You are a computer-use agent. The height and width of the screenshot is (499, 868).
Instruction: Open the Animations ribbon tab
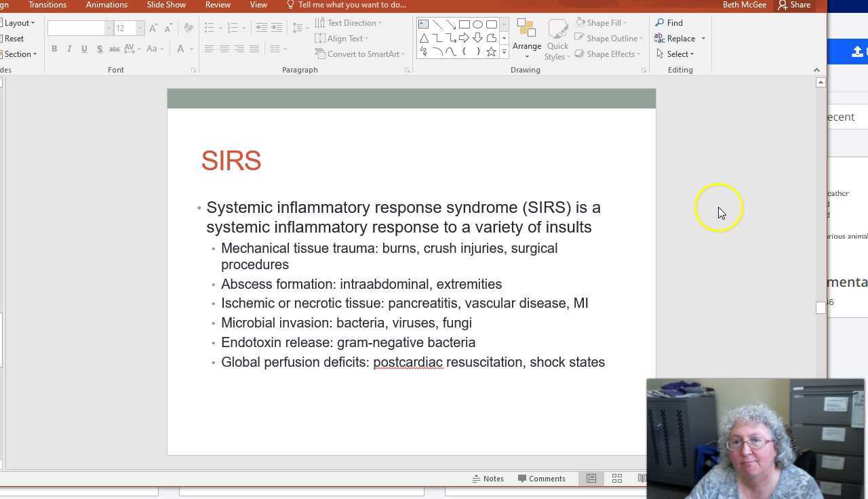click(106, 5)
